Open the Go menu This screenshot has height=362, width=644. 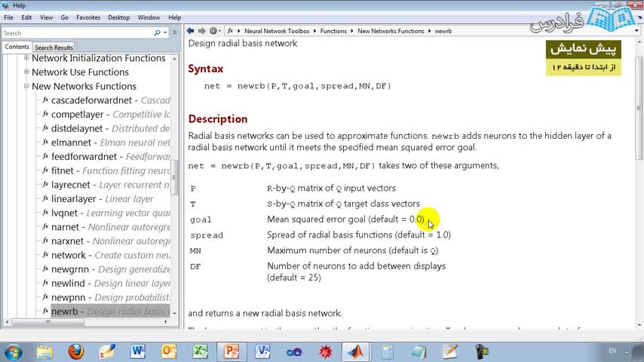tap(65, 17)
